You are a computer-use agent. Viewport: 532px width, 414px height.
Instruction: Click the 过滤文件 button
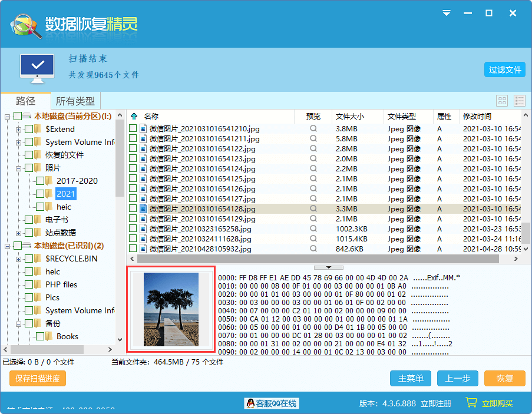pos(504,69)
